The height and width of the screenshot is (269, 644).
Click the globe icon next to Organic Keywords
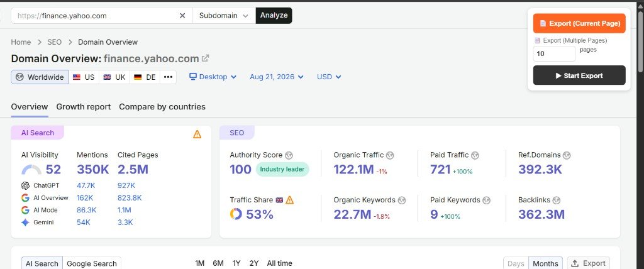pyautogui.click(x=402, y=200)
